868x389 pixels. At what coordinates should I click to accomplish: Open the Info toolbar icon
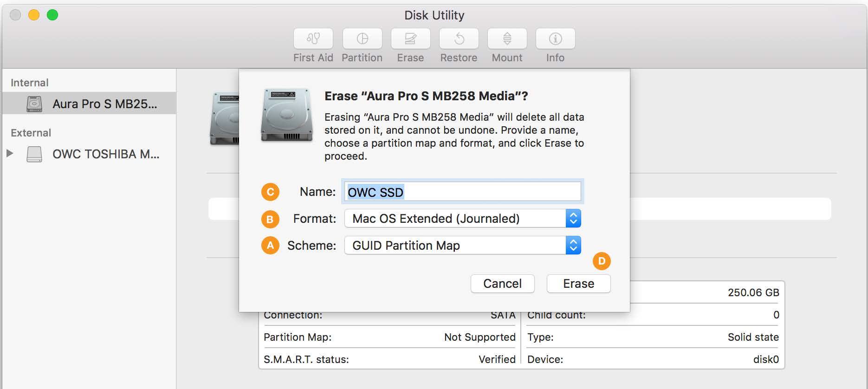click(x=555, y=39)
